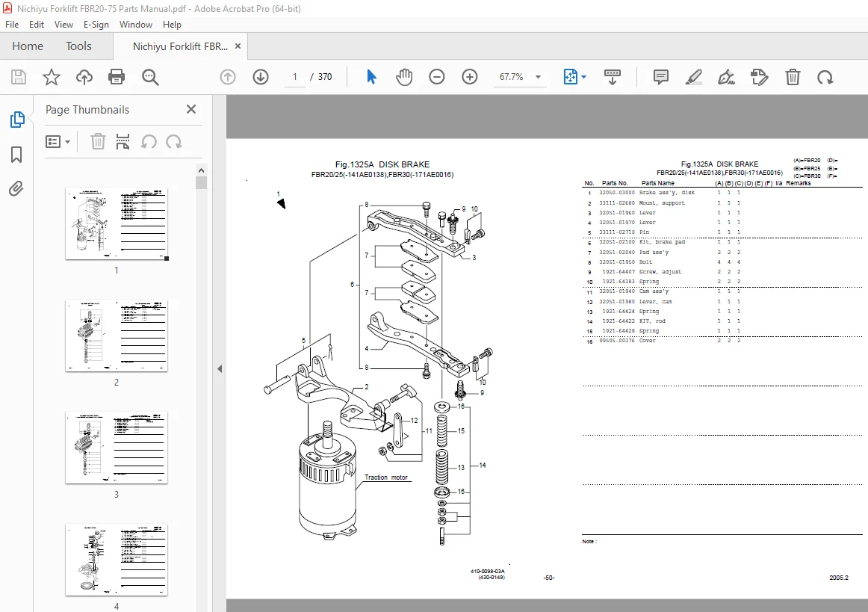Open the Attachments paperclip panel icon

(16, 189)
